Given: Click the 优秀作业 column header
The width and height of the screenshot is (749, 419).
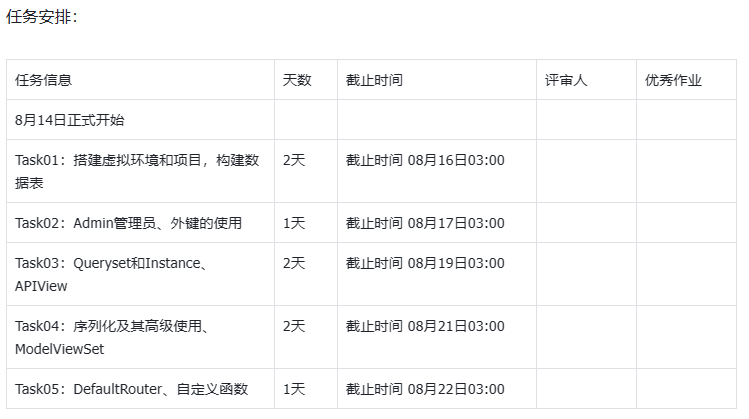Looking at the screenshot, I should coord(674,80).
